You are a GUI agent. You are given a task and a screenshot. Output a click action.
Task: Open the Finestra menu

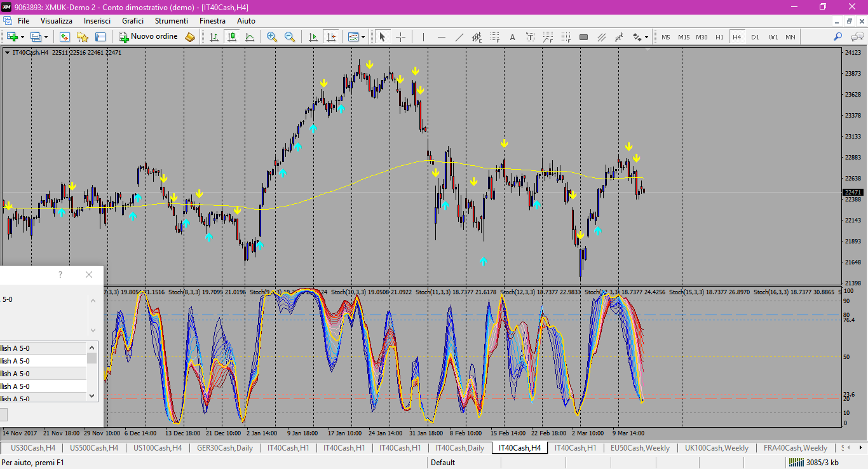click(212, 21)
